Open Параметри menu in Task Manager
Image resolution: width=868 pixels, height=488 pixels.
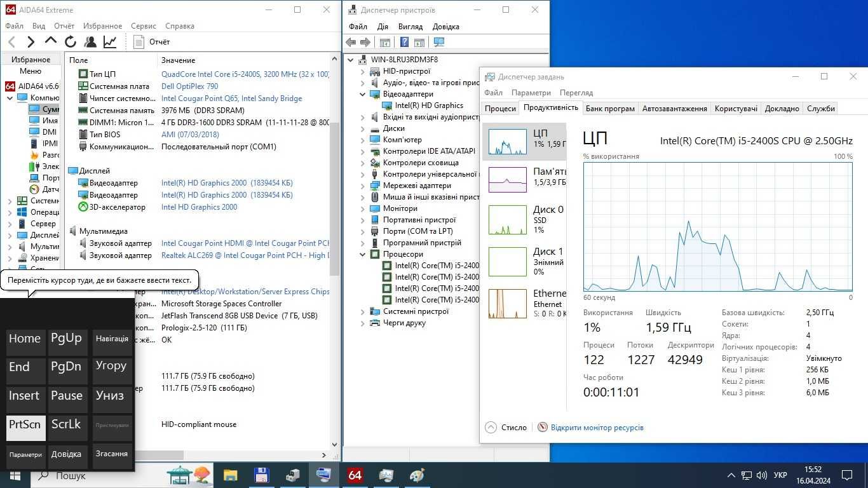[531, 93]
